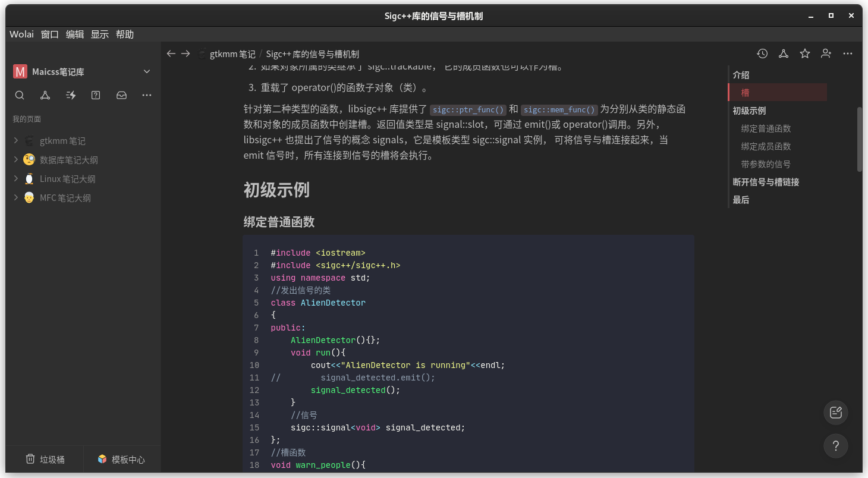This screenshot has height=478, width=868.
Task: Open the question-mark square icon in the sidebar
Action: click(x=96, y=95)
